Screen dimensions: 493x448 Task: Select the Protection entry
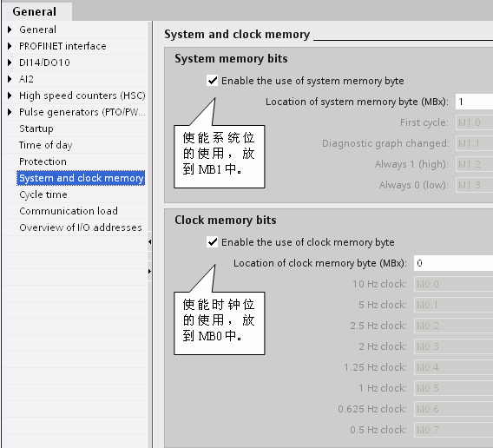coord(43,161)
